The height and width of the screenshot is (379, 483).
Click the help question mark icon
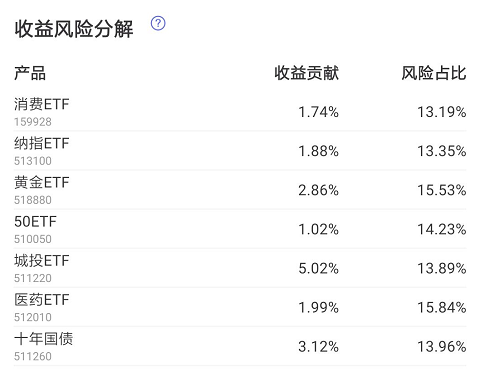pyautogui.click(x=158, y=23)
